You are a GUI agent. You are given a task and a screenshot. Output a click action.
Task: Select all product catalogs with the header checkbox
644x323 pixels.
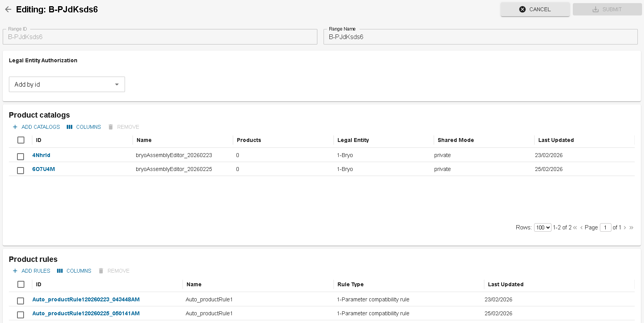21,140
